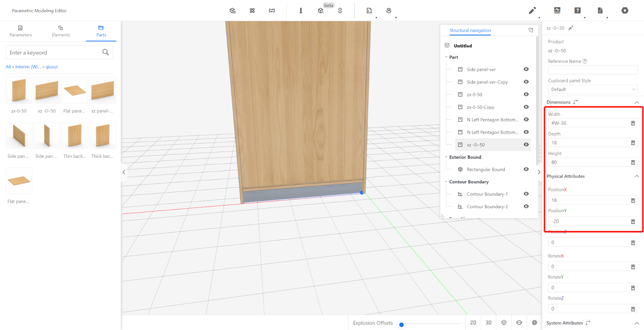
Task: Collapse the Dimensions section
Action: pos(637,102)
